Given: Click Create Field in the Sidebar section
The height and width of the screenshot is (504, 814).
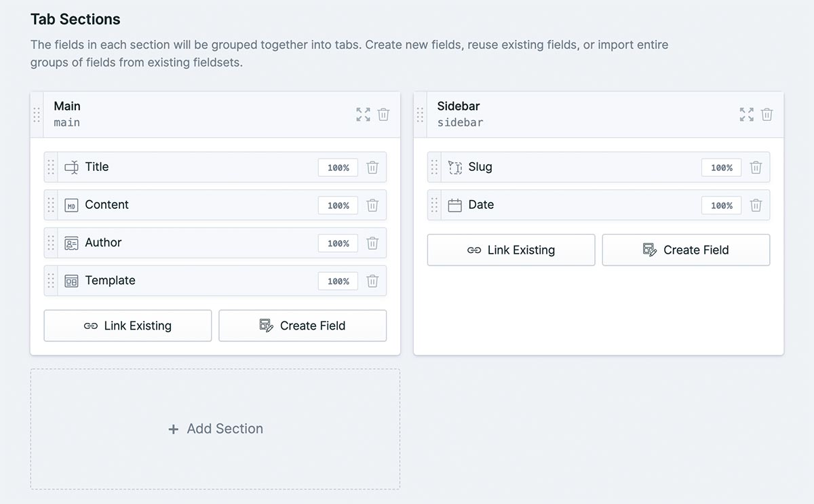Looking at the screenshot, I should tap(686, 250).
